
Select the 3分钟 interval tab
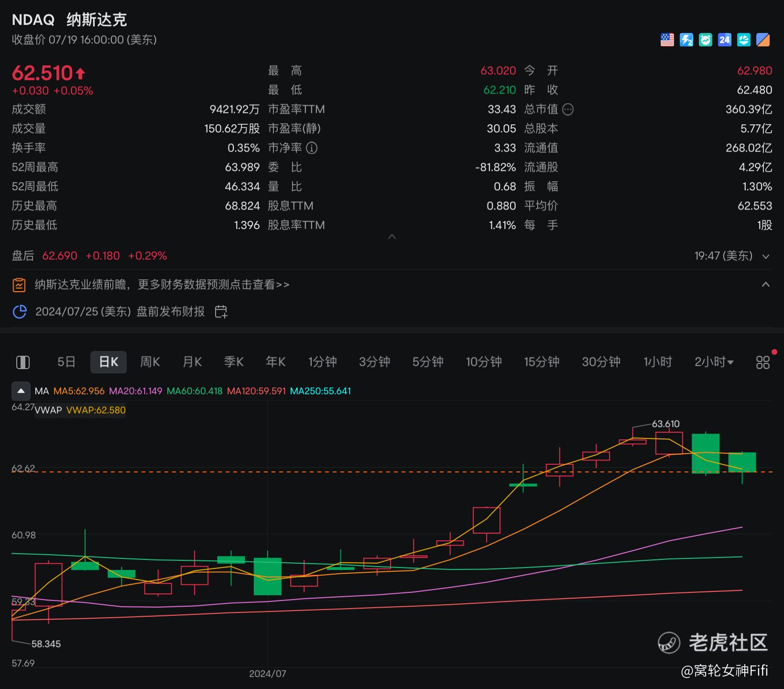pyautogui.click(x=375, y=362)
